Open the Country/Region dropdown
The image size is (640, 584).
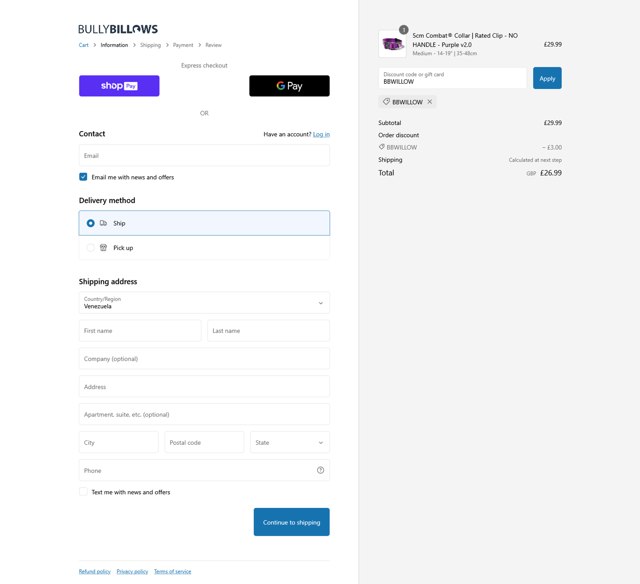pos(204,303)
